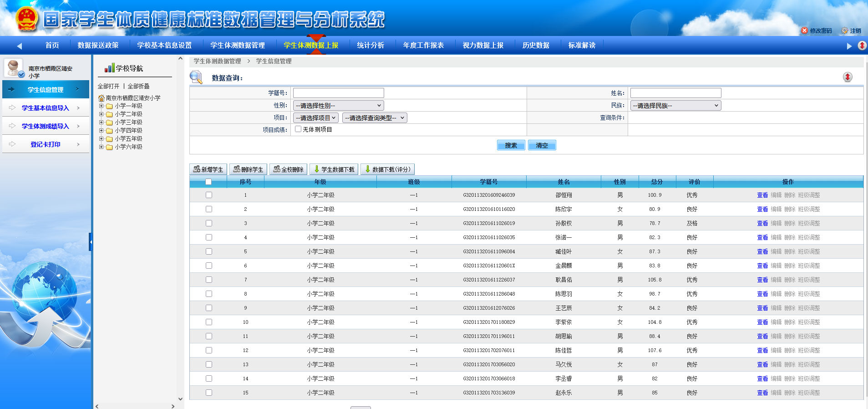Open the 请选择性别 gender dropdown

[338, 106]
